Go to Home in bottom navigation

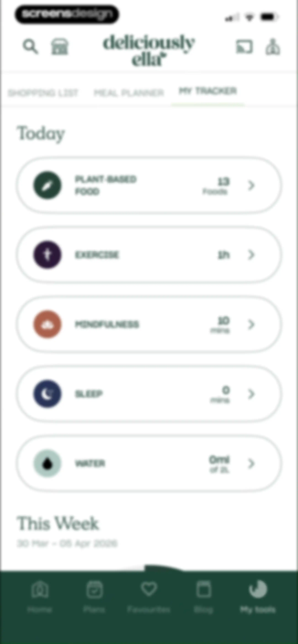coord(40,596)
